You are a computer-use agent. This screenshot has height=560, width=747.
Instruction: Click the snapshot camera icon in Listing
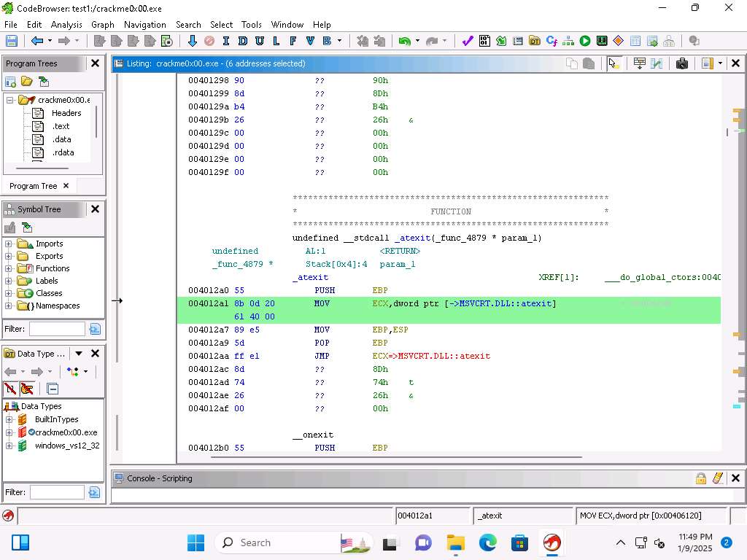coord(682,63)
